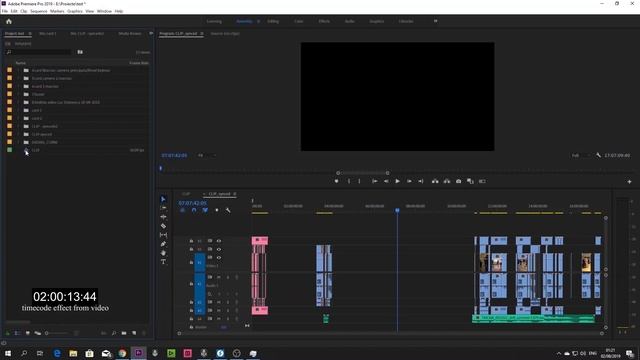Click the Extract button

pos(447,181)
